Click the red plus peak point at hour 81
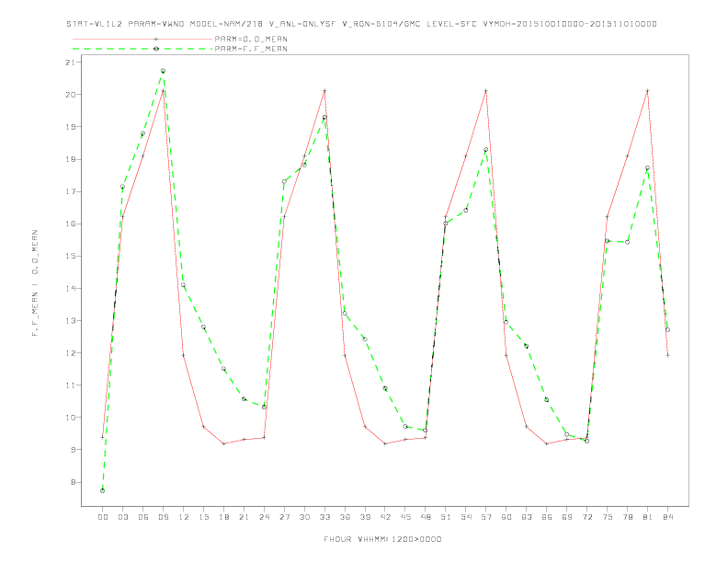The width and height of the screenshot is (728, 563). pos(648,90)
